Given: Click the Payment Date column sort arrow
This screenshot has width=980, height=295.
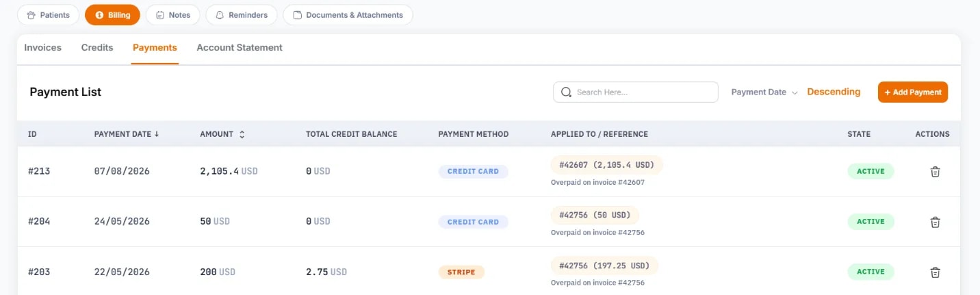Looking at the screenshot, I should click(157, 134).
